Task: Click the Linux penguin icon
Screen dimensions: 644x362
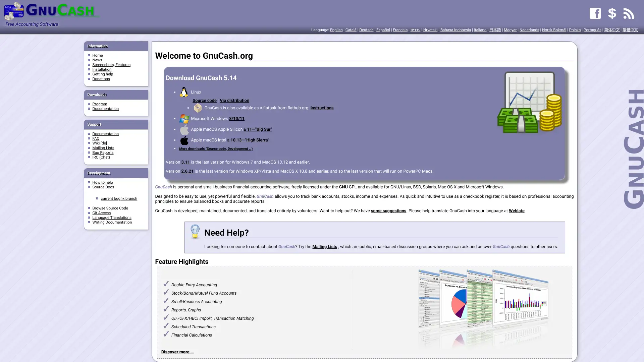Action: (x=184, y=92)
